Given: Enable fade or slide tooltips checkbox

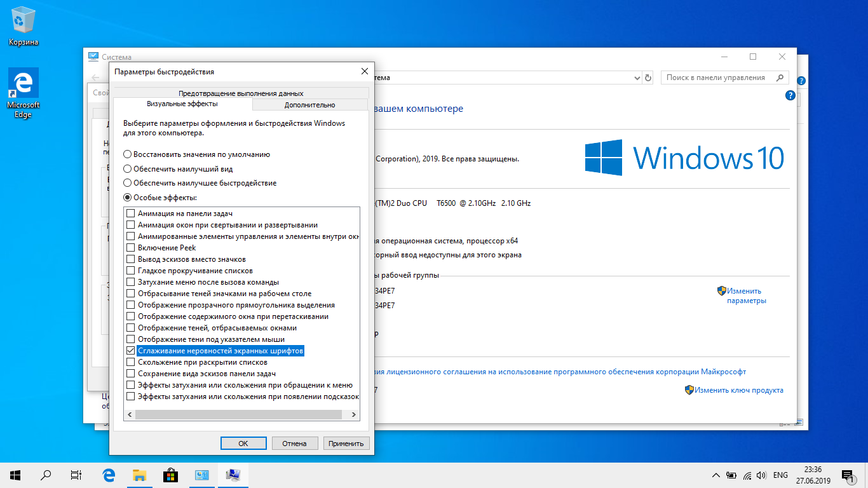Looking at the screenshot, I should (131, 396).
